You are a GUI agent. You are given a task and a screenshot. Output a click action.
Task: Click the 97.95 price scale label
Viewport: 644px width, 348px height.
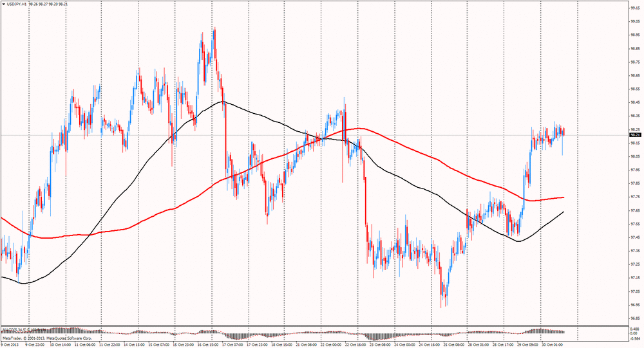click(634, 170)
